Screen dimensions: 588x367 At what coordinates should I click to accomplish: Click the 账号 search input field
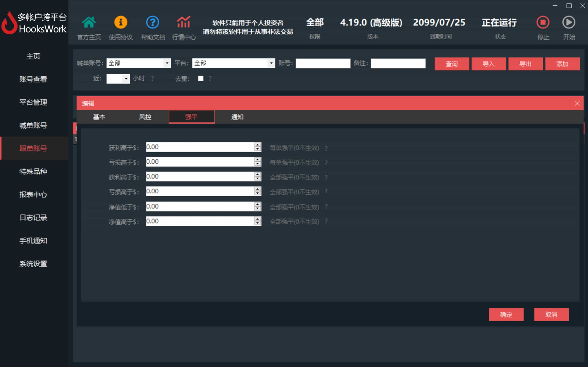(323, 63)
